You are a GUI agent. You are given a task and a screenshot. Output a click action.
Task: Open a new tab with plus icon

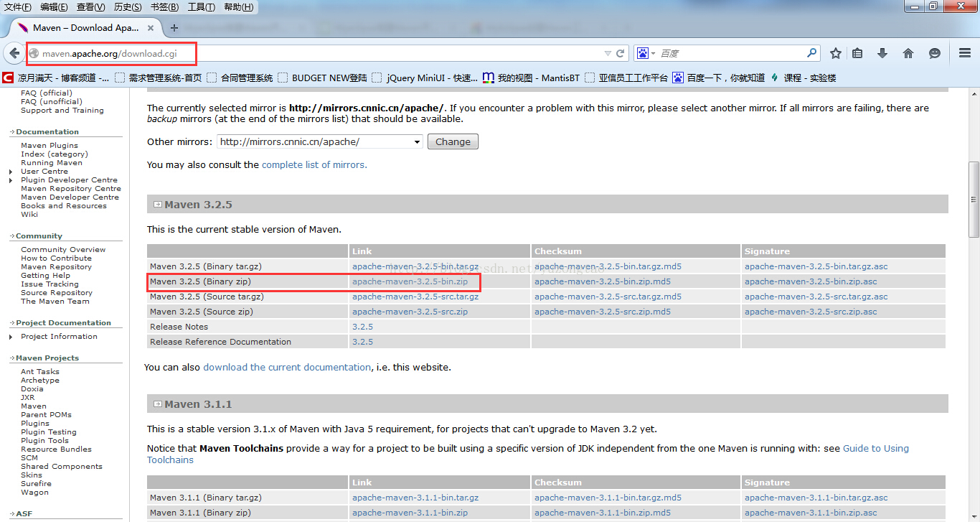coord(174,28)
